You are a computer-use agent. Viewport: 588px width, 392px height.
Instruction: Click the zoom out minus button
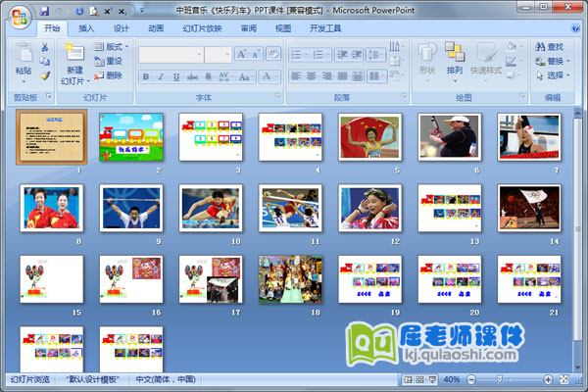click(471, 379)
